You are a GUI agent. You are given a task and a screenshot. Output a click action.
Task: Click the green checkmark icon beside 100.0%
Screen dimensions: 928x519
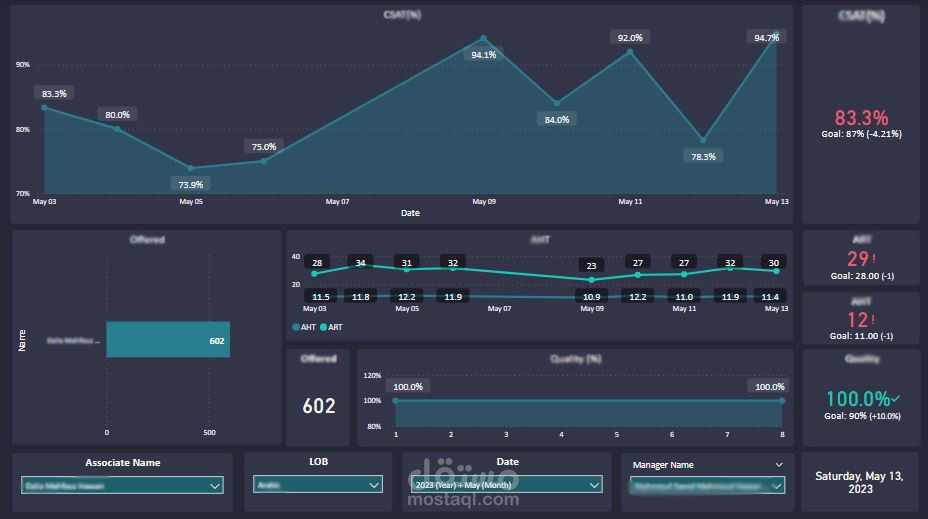tap(895, 399)
